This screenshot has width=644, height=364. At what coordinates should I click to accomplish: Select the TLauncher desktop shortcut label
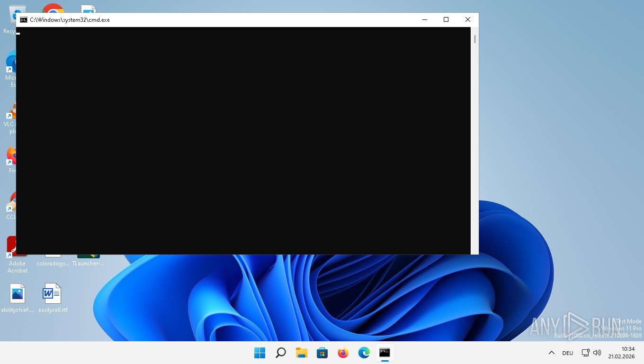88,264
